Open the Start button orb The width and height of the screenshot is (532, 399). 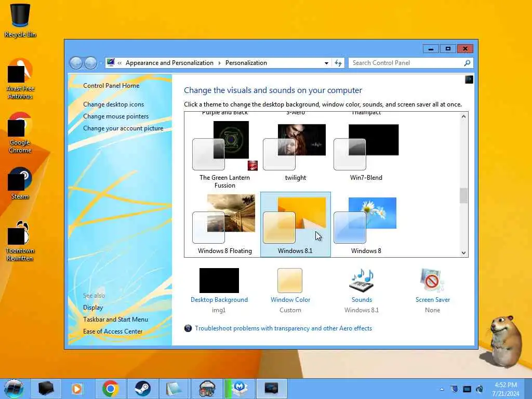coord(14,389)
